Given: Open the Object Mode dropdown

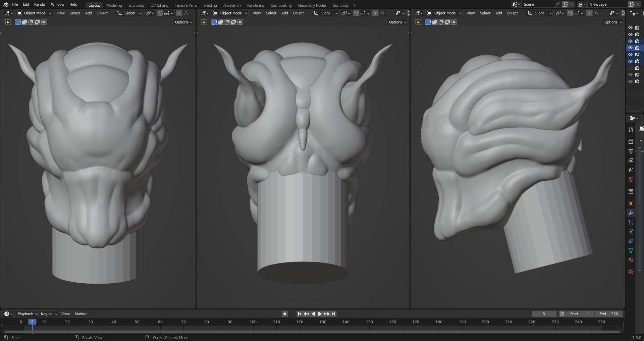Looking at the screenshot, I should coord(34,13).
